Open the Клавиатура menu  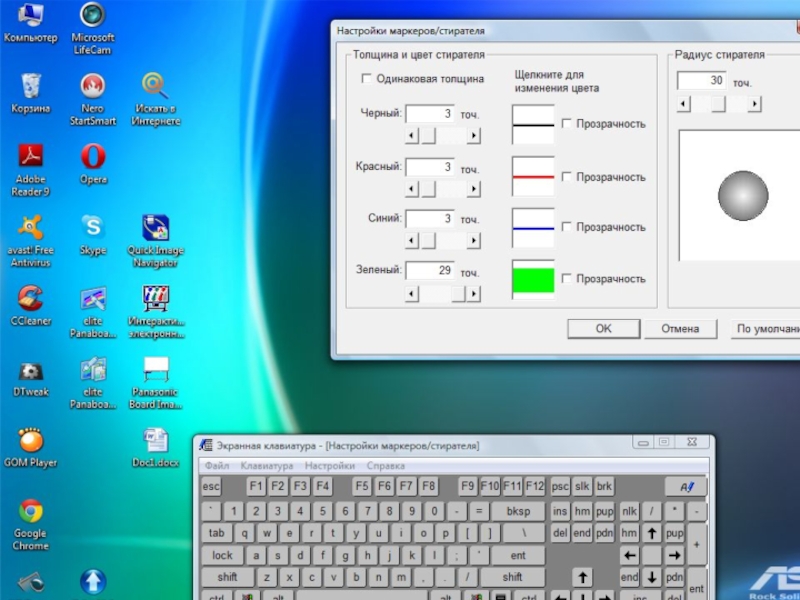tap(267, 466)
